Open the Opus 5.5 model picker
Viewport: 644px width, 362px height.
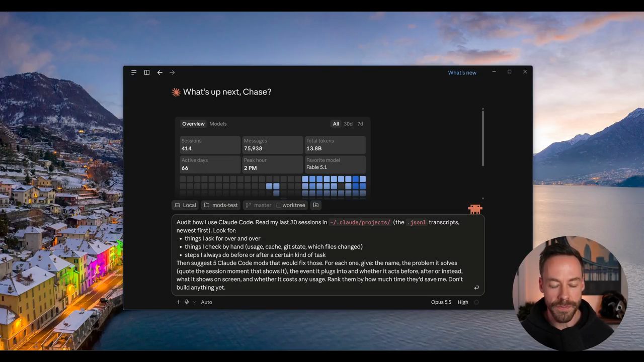pyautogui.click(x=441, y=302)
